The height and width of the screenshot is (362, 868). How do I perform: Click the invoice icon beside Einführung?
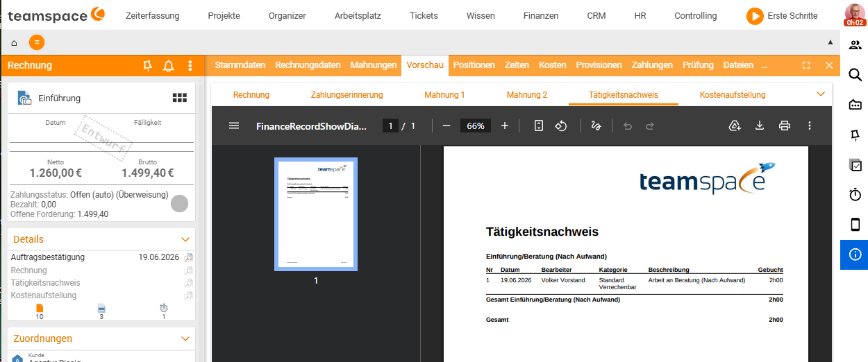point(24,98)
